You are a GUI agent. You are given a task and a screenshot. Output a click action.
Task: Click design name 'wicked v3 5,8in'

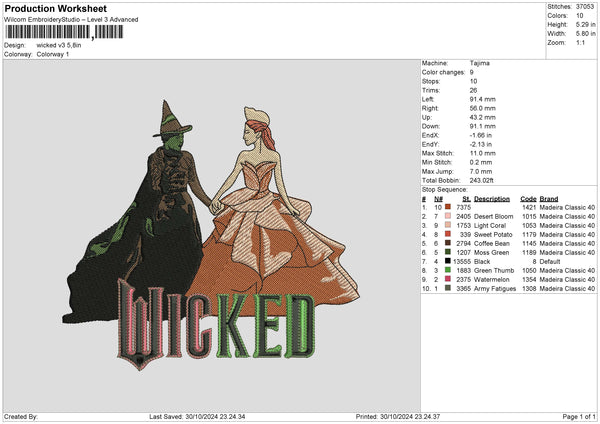click(59, 45)
